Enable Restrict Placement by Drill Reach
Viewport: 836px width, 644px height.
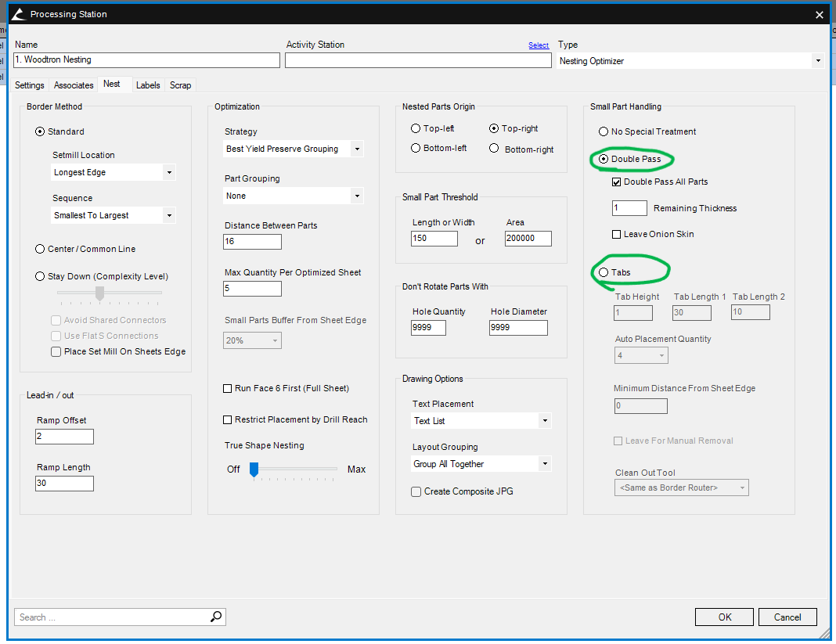(x=227, y=420)
